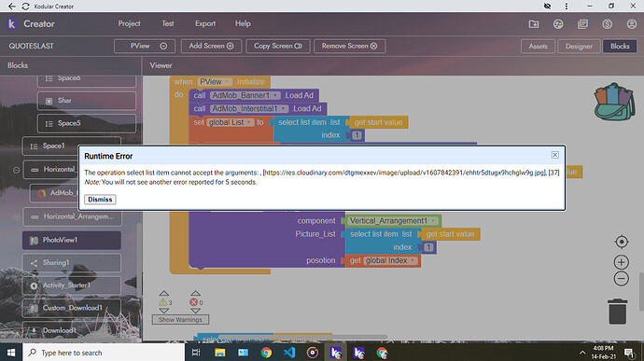The height and width of the screenshot is (361, 644).
Task: Open the Project menu
Action: (129, 24)
